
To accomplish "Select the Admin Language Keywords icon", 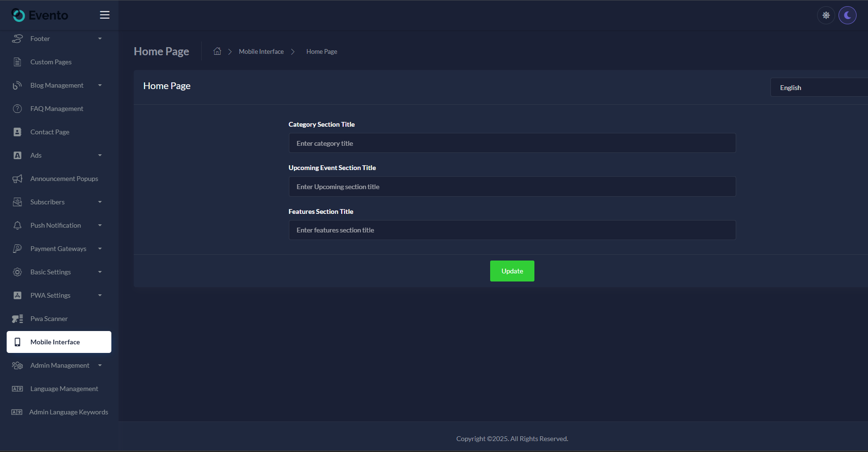I will (17, 412).
